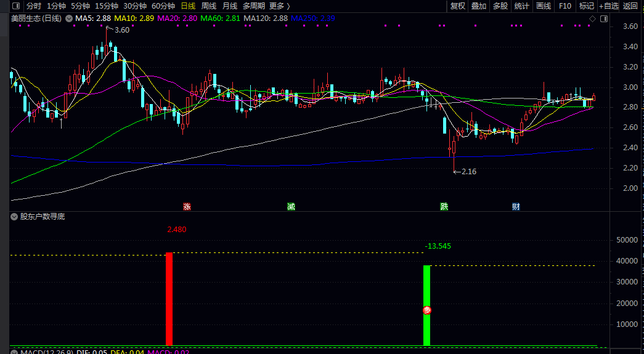644x354 pixels.
Task: Toggle 叠加 overlay mode
Action: 479,6
